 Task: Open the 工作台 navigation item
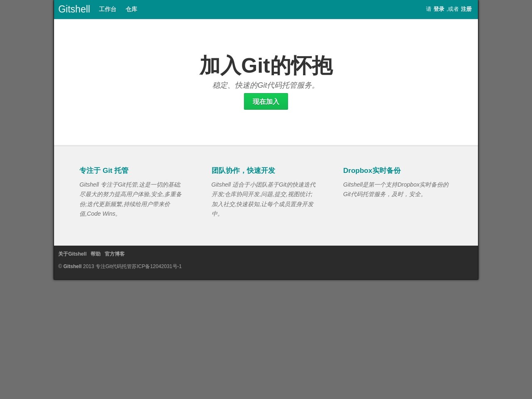pos(107,9)
